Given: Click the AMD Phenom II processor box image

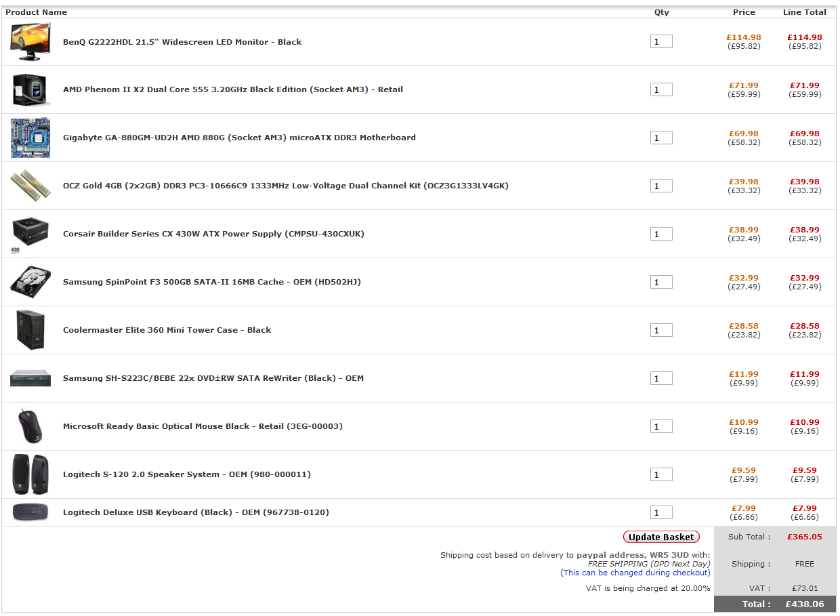Looking at the screenshot, I should [x=30, y=89].
